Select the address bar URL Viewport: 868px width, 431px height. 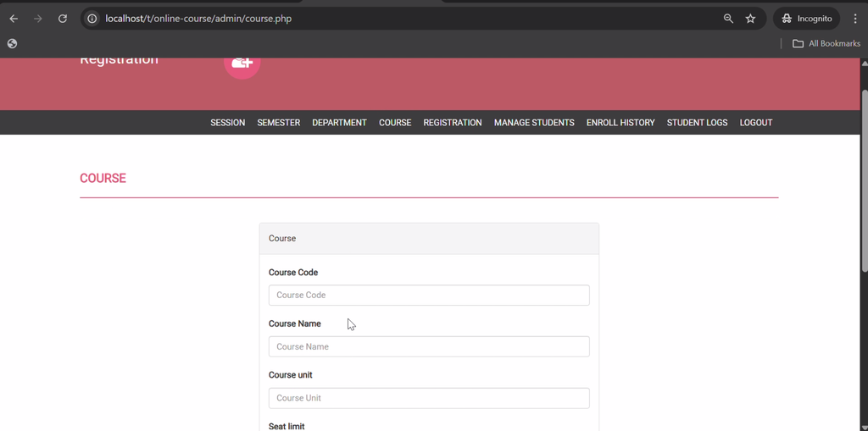pos(198,19)
